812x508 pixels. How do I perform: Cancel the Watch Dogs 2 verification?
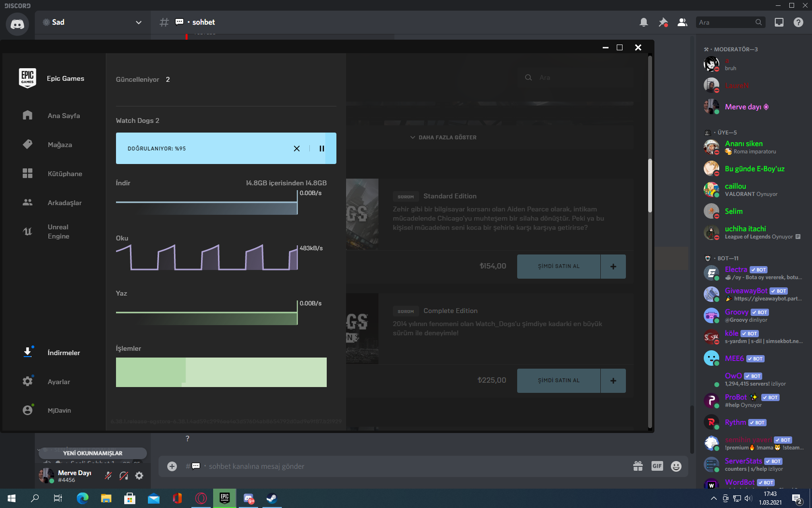click(297, 149)
